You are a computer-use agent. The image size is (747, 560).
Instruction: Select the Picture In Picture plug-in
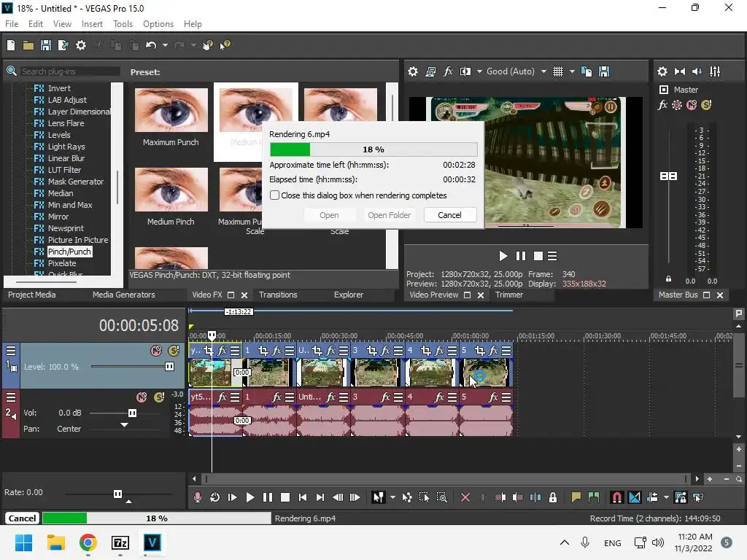pyautogui.click(x=77, y=240)
